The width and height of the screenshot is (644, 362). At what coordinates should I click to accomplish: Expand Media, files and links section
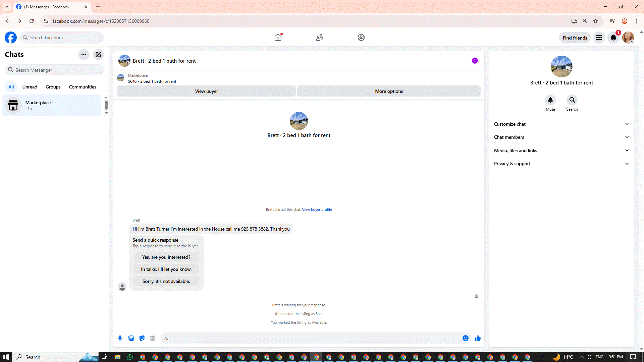tap(561, 150)
